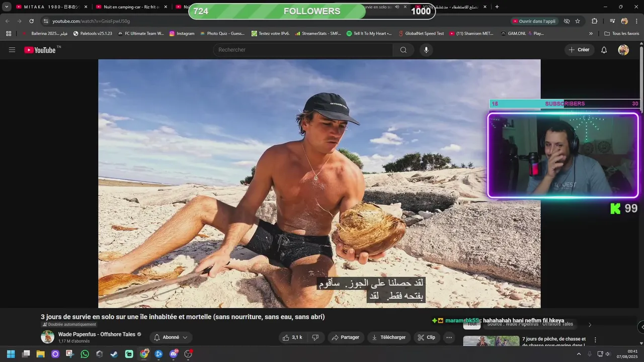Click the Partager button
The width and height of the screenshot is (644, 362).
tap(345, 337)
